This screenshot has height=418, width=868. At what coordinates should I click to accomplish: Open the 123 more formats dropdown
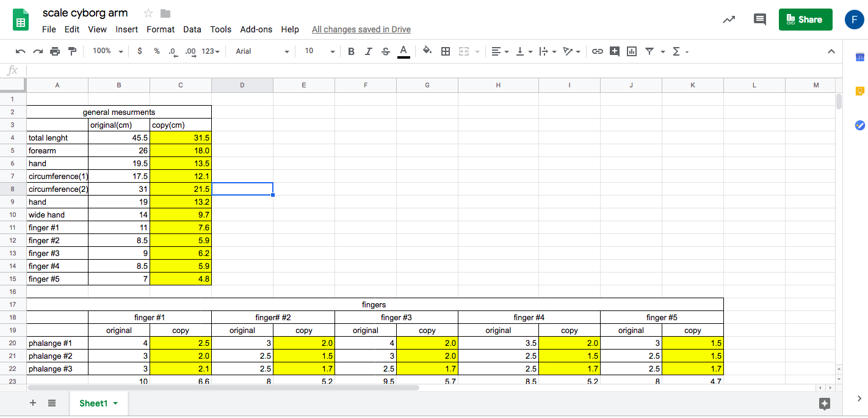(x=211, y=51)
